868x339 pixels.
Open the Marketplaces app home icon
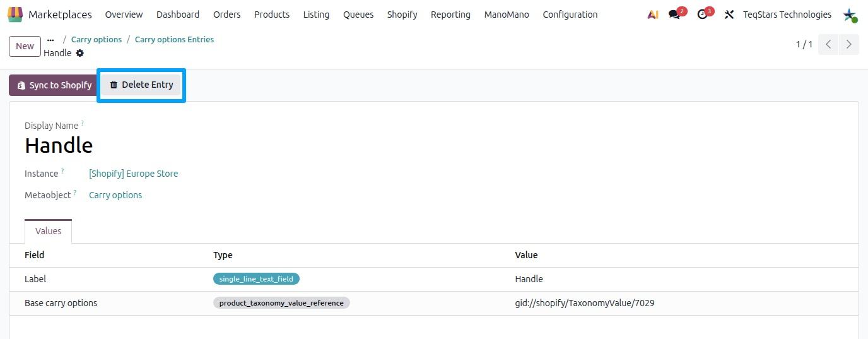(x=15, y=14)
